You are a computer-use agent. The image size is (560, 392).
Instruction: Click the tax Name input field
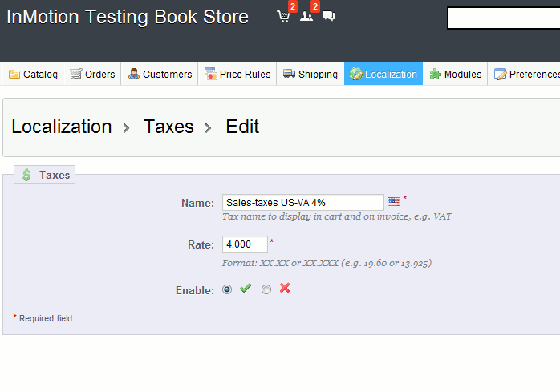coord(302,203)
